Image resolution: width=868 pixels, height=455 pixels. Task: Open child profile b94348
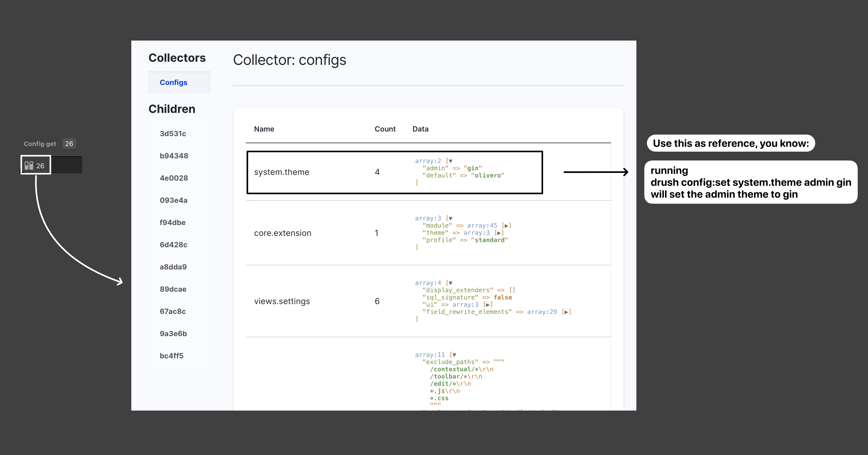(x=174, y=156)
